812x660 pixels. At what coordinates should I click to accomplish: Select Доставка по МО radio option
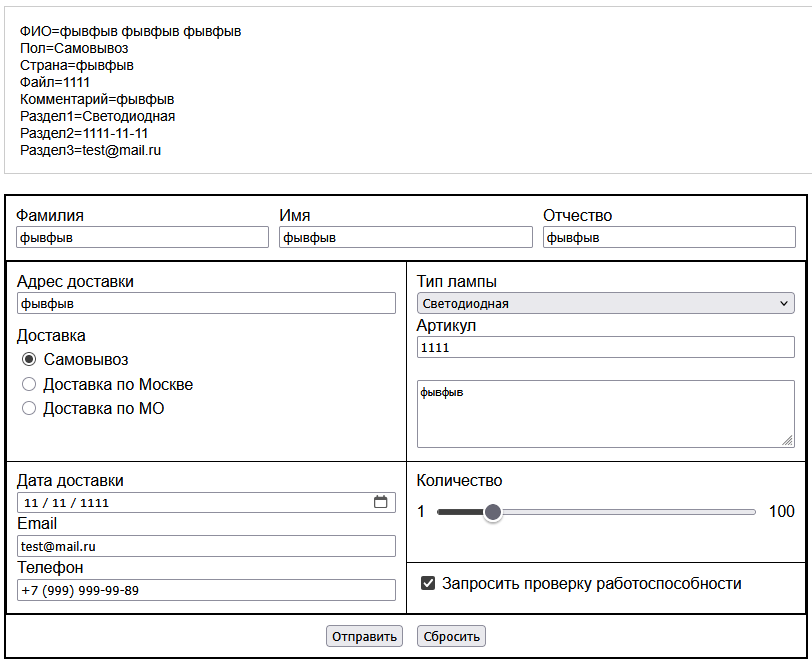(29, 408)
